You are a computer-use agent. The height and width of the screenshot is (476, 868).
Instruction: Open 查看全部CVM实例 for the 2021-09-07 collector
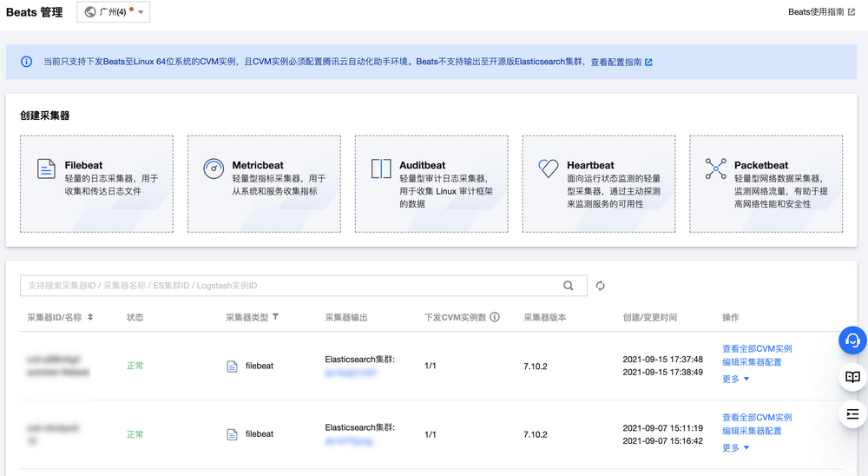757,417
